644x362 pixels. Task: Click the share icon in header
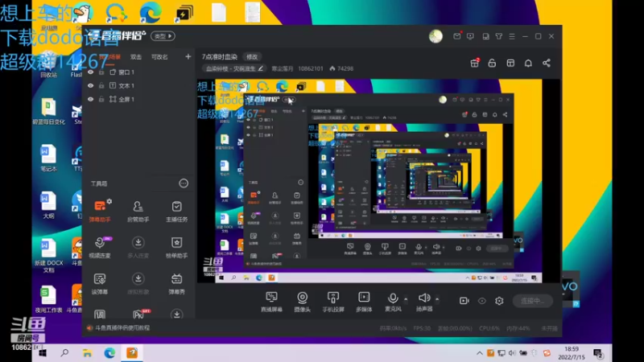click(547, 63)
